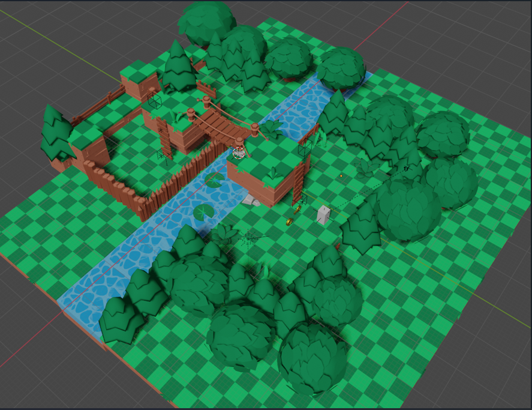Click the small orange origin dot on the ground
This screenshot has height=410, width=532.
coord(341,176)
